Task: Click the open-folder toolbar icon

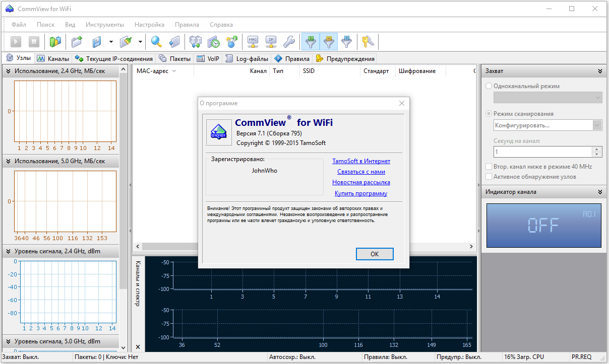Action: tap(77, 42)
